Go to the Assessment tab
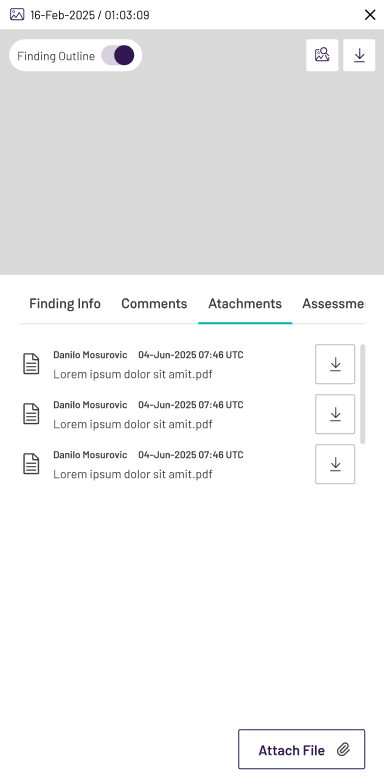 333,304
